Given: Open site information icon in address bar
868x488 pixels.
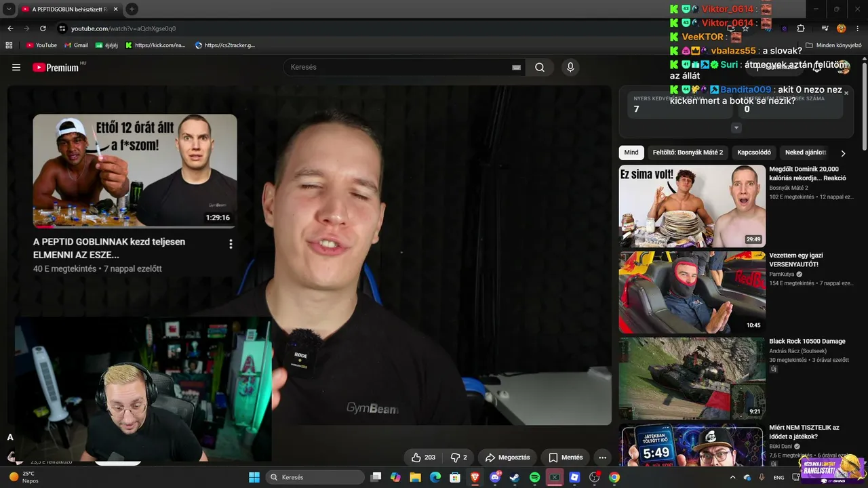Looking at the screenshot, I should 62,28.
